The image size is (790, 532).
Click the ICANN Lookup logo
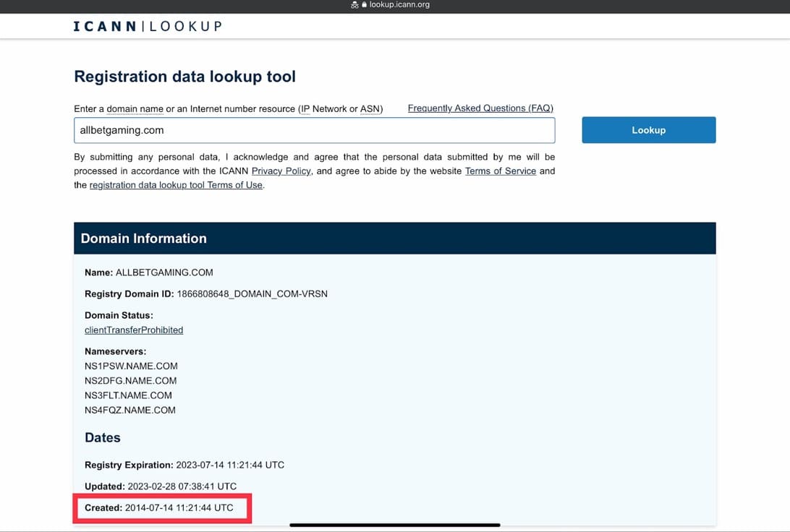click(x=148, y=26)
